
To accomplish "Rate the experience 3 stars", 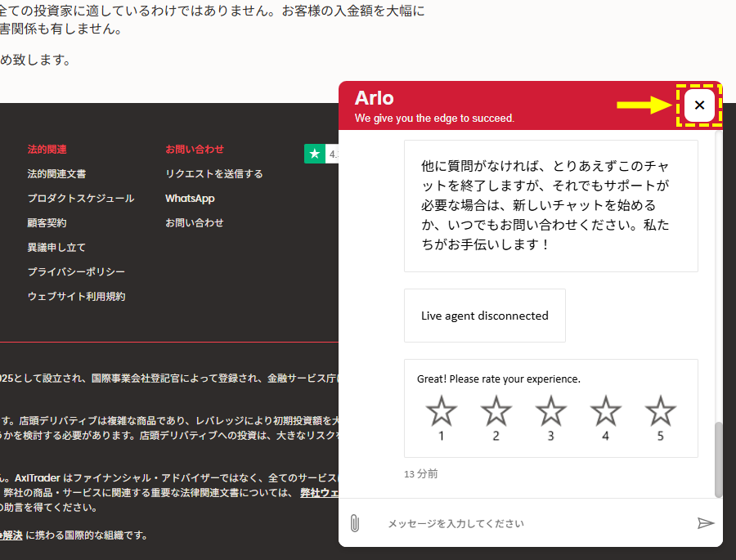I will (x=551, y=411).
